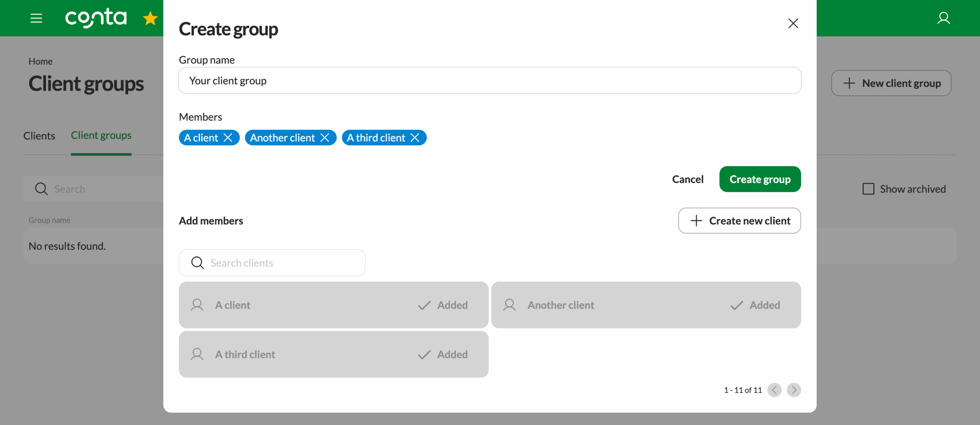
Task: Click the next page arrow in pagination
Action: click(x=794, y=390)
